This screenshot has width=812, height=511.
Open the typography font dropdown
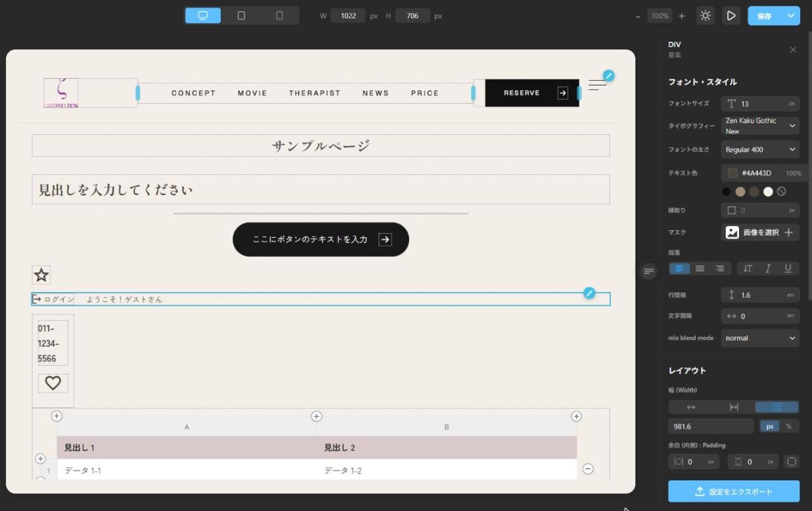coord(760,126)
